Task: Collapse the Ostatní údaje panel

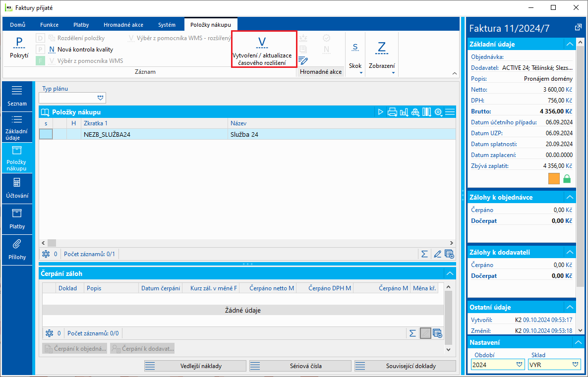Action: tap(570, 307)
